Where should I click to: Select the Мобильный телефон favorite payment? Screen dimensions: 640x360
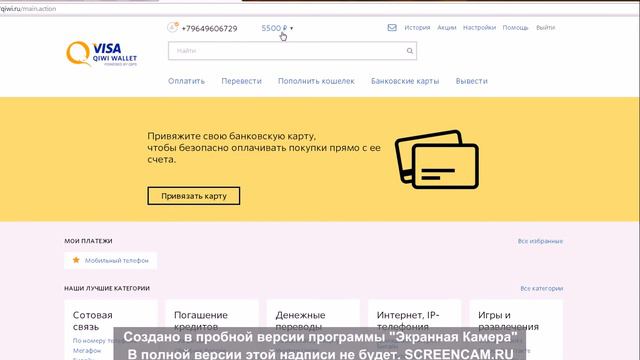(x=111, y=260)
